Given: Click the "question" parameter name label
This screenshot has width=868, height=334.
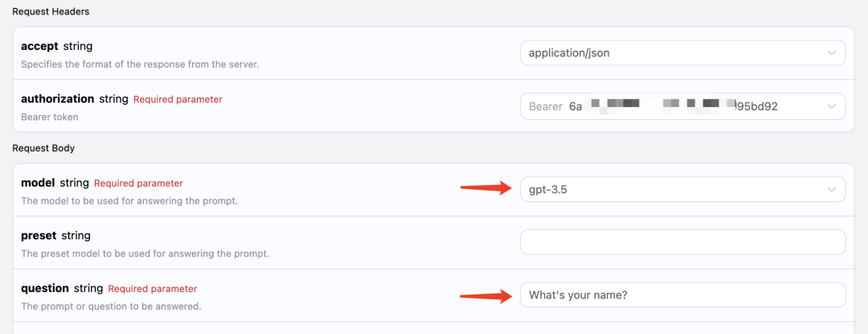Looking at the screenshot, I should 45,288.
